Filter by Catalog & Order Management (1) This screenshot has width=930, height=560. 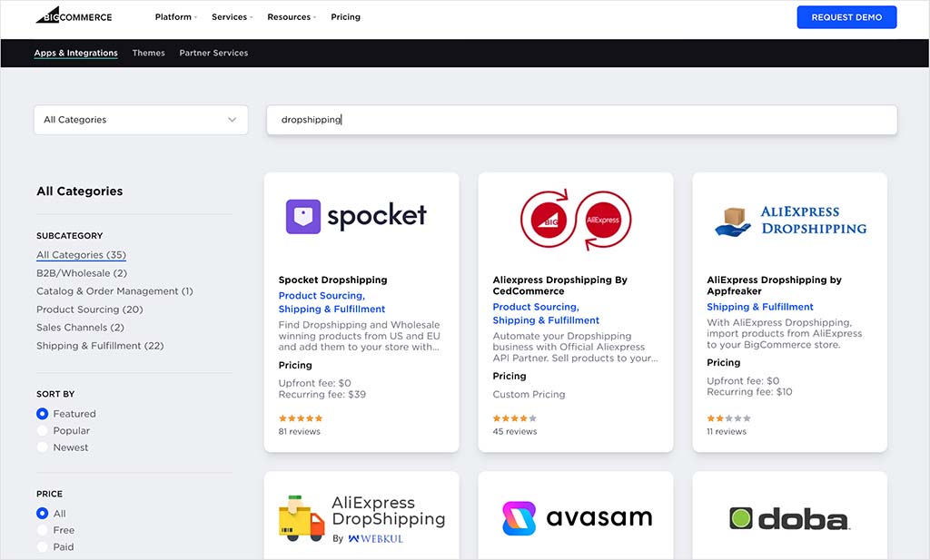pyautogui.click(x=114, y=291)
